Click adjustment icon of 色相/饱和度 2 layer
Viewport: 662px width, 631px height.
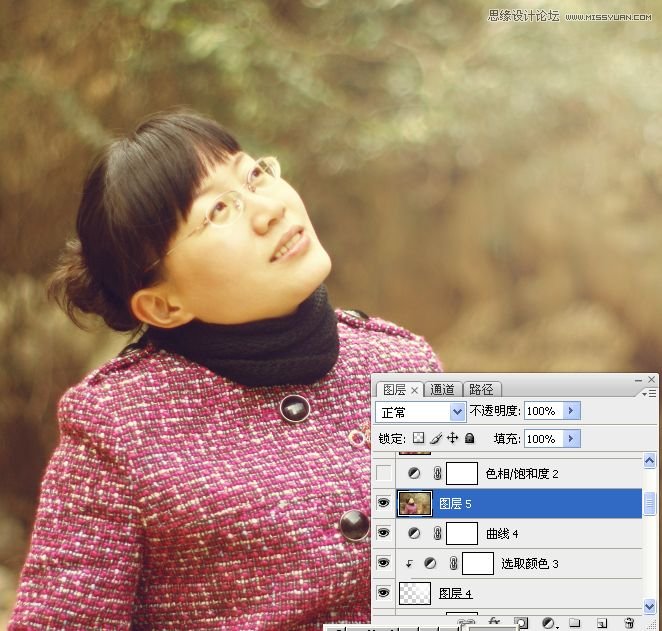pos(414,474)
